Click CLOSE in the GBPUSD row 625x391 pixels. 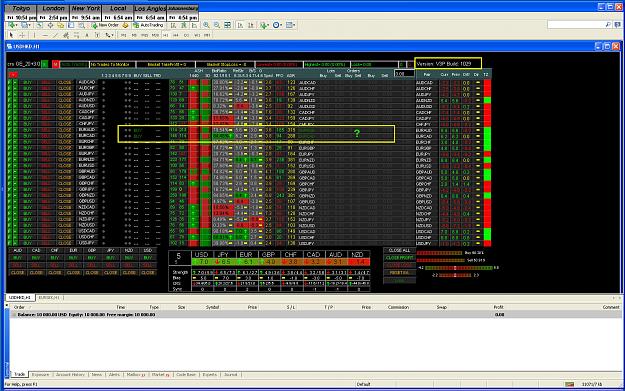[65, 202]
